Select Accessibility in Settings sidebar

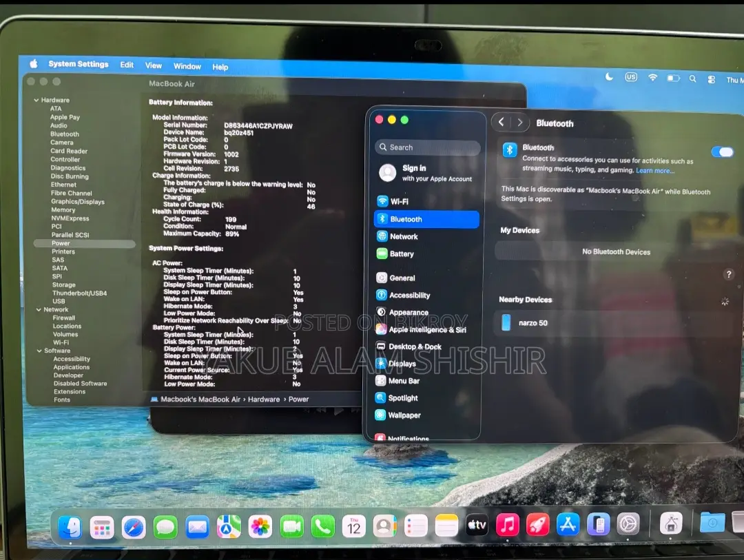426,295
